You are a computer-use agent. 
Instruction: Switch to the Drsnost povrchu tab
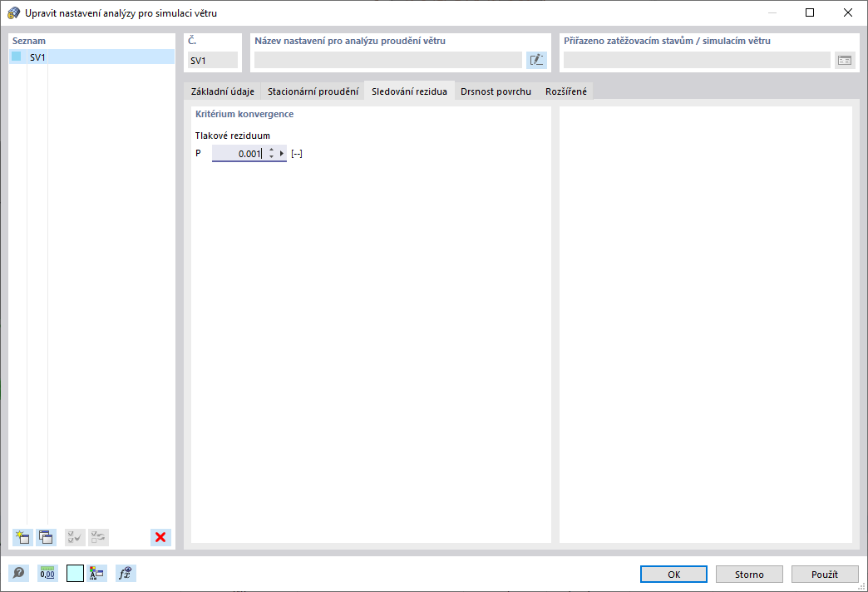(x=496, y=91)
